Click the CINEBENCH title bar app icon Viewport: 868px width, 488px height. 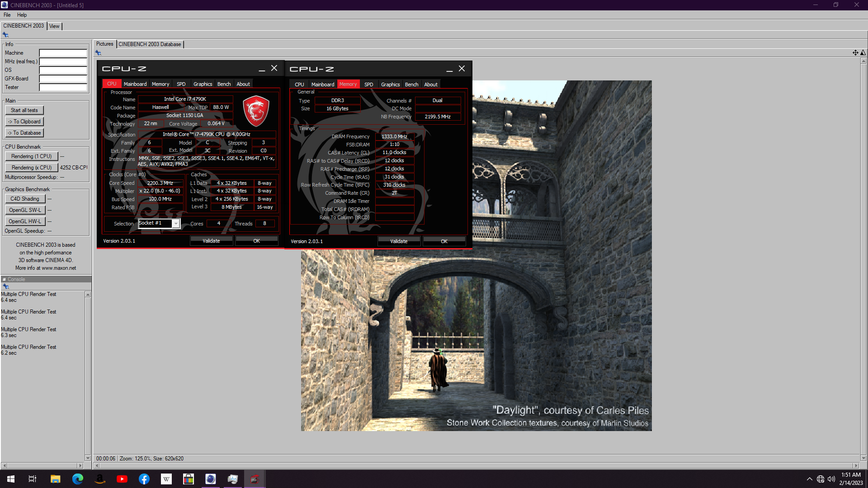[x=5, y=5]
